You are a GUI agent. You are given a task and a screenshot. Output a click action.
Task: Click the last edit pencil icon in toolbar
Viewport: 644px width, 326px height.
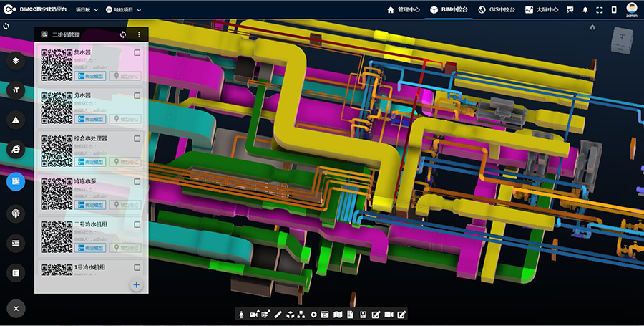click(401, 315)
